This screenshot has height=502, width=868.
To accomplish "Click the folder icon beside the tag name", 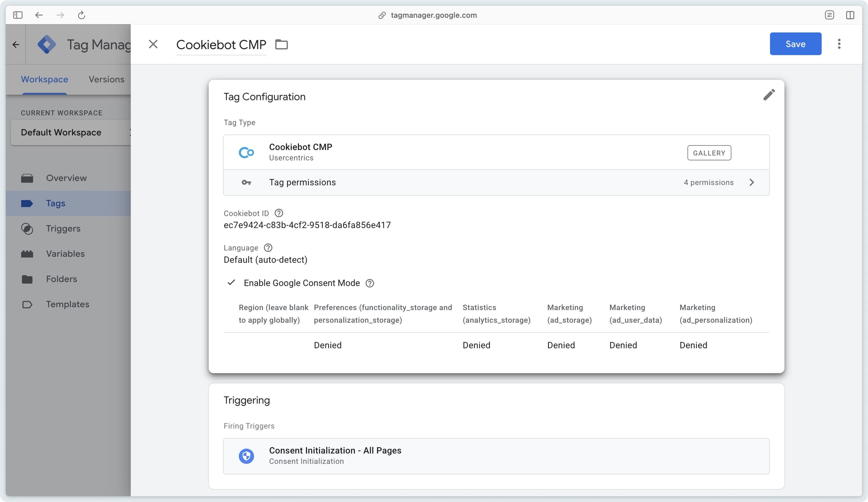I will (281, 44).
